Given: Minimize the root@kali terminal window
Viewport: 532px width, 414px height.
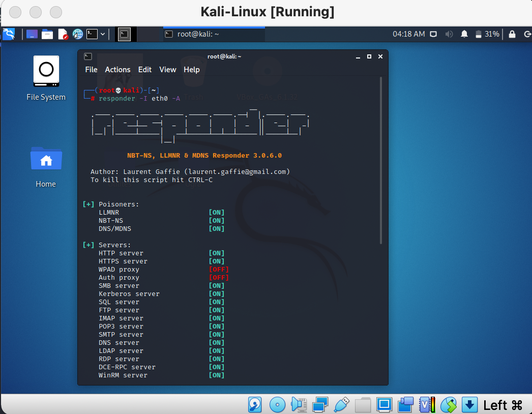Looking at the screenshot, I should click(358, 56).
